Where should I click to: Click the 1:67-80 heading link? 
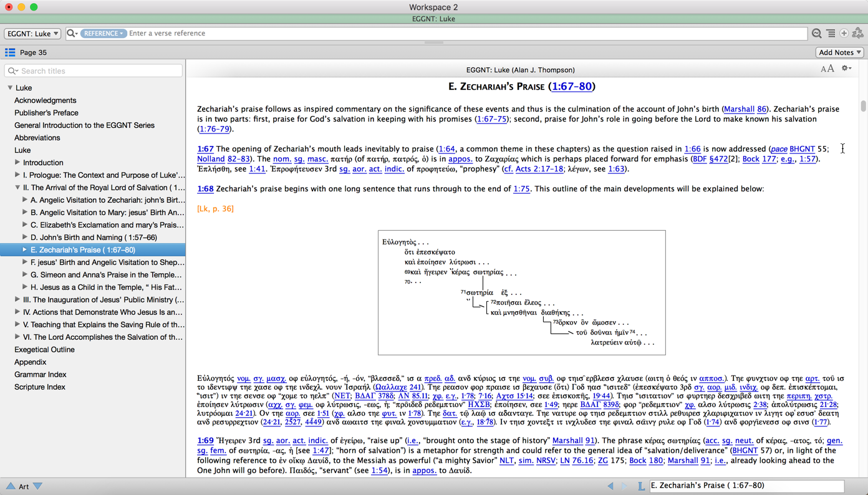(572, 87)
